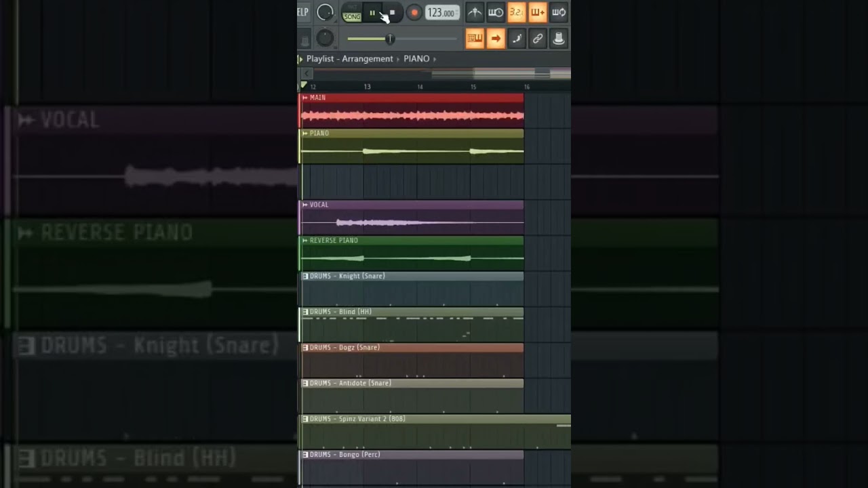
Task: Click bar 16 on the timeline ruler
Action: point(526,87)
